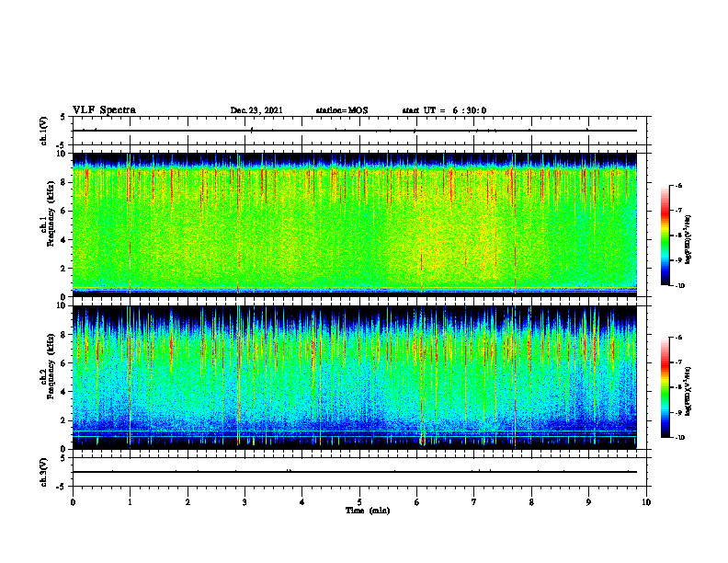
Task: Click the "2" tick on the time axis
Action: tap(188, 502)
